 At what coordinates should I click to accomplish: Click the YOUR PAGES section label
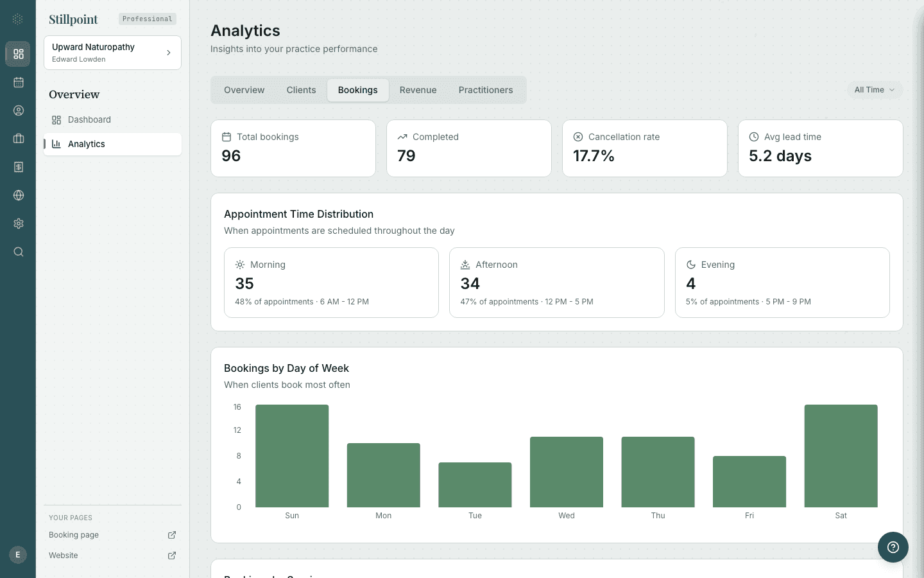pyautogui.click(x=71, y=518)
